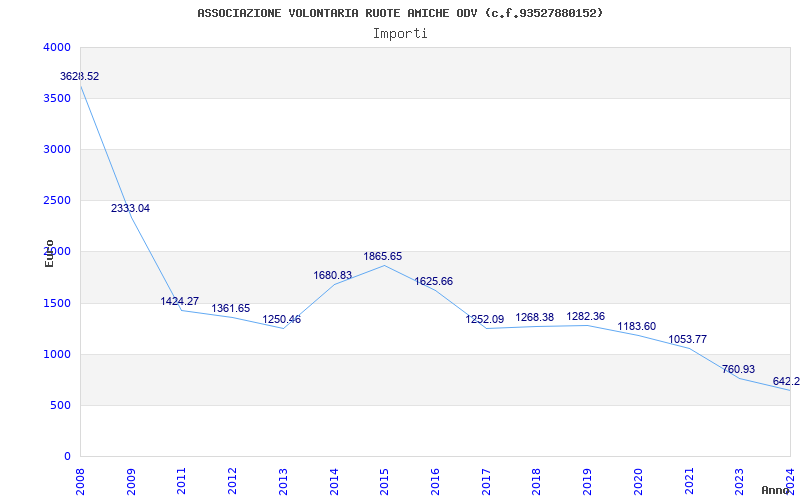Click the chart title with ASSOCIAZIONE VOLONTARIA
This screenshot has height=500, width=800.
(400, 13)
